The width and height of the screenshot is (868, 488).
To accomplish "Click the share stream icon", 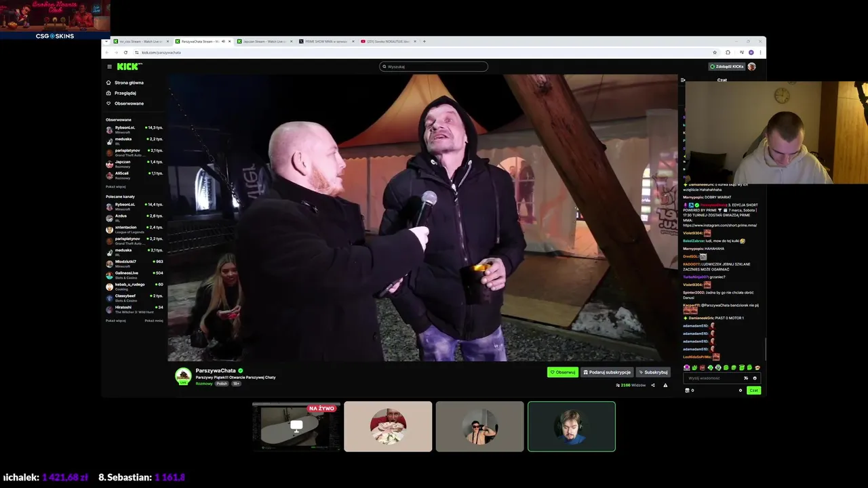I will tap(653, 385).
